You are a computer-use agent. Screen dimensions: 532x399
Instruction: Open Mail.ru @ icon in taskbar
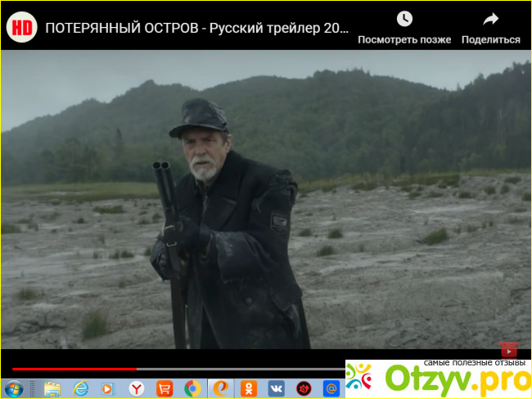[331, 388]
